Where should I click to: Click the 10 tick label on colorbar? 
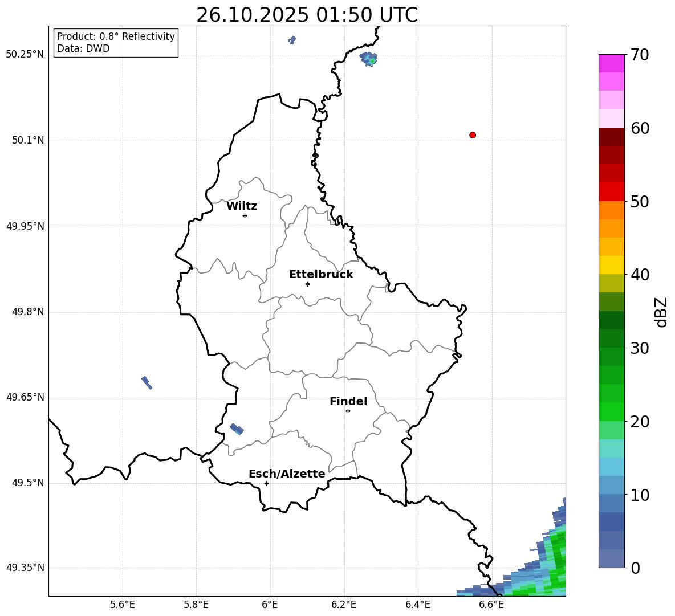point(640,495)
